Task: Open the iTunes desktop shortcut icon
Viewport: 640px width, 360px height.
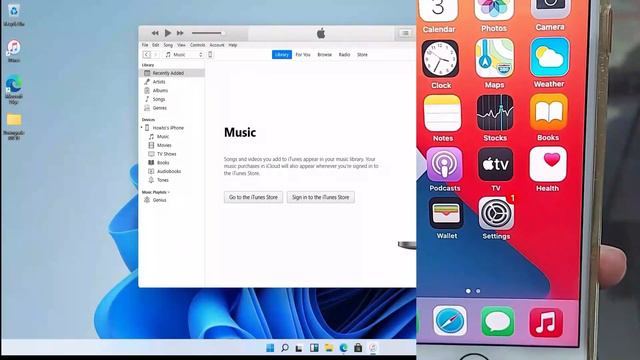Action: [x=14, y=51]
